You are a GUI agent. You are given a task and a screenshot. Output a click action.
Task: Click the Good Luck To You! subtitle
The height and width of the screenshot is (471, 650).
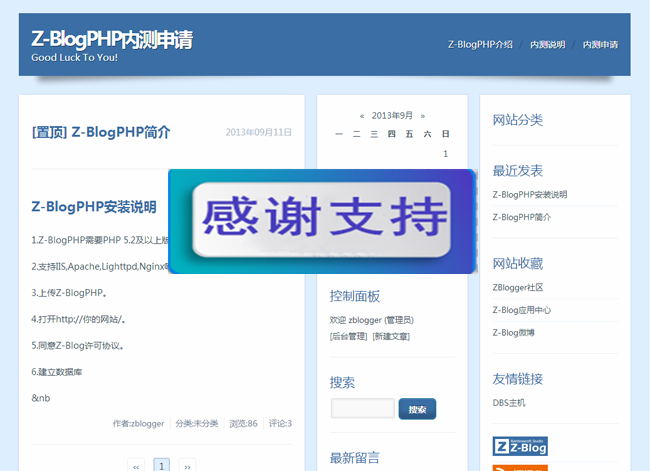tap(75, 58)
